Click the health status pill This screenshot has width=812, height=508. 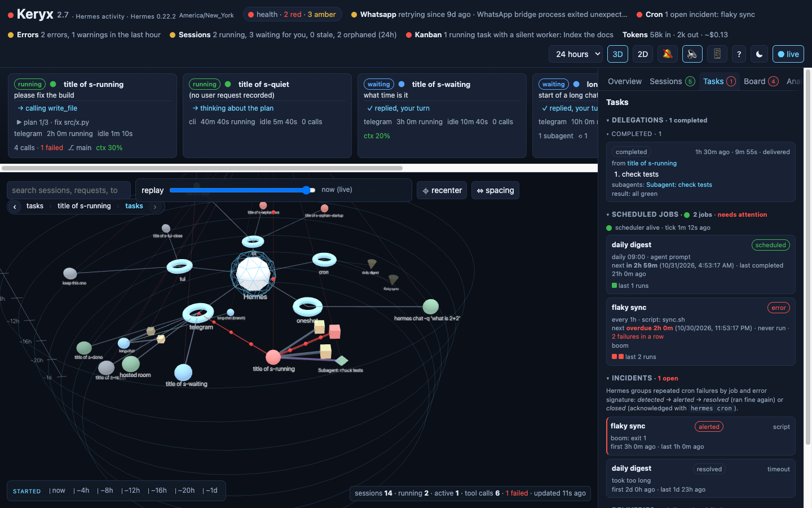pyautogui.click(x=292, y=15)
